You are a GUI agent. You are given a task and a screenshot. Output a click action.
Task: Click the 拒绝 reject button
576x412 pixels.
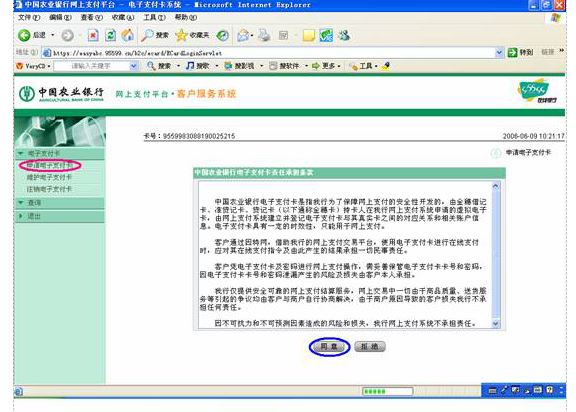(370, 346)
